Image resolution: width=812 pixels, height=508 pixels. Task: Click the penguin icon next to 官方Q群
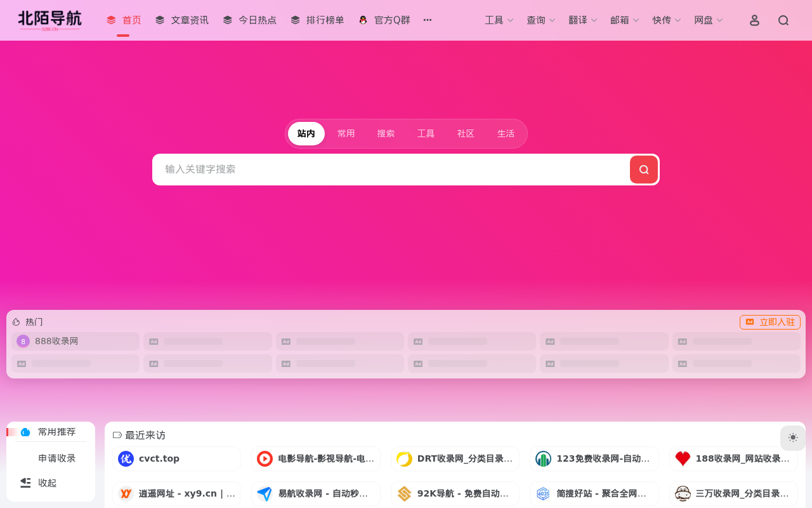point(362,20)
